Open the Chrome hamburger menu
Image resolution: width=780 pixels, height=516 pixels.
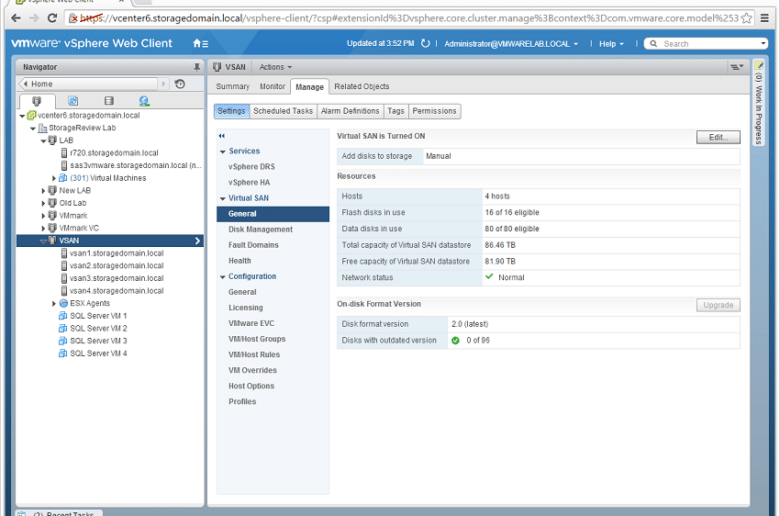point(765,18)
